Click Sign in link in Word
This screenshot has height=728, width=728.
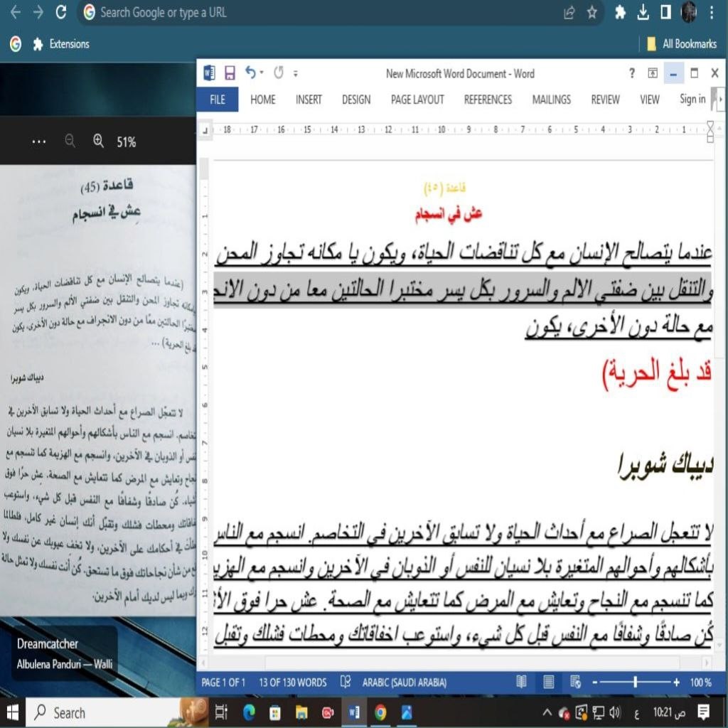click(692, 99)
